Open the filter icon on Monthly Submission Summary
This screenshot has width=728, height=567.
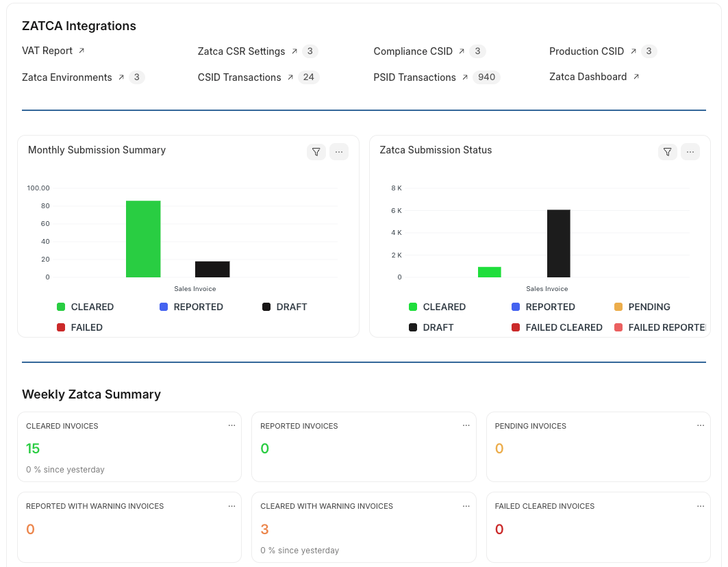316,152
